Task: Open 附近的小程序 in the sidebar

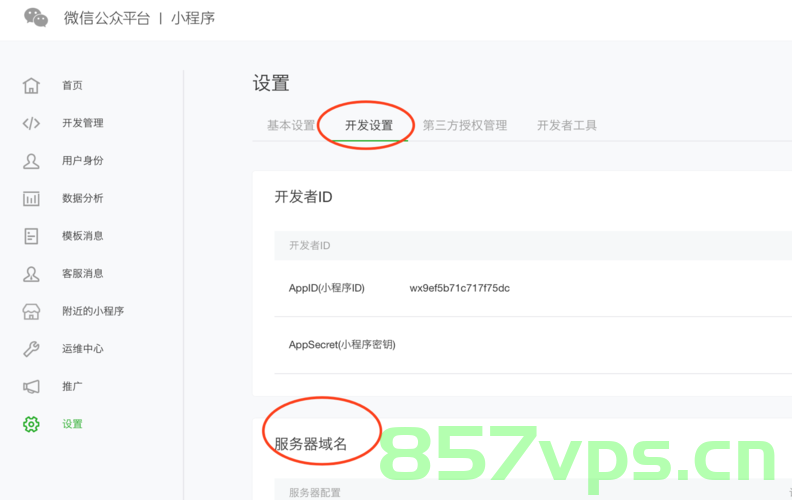Action: 93,311
